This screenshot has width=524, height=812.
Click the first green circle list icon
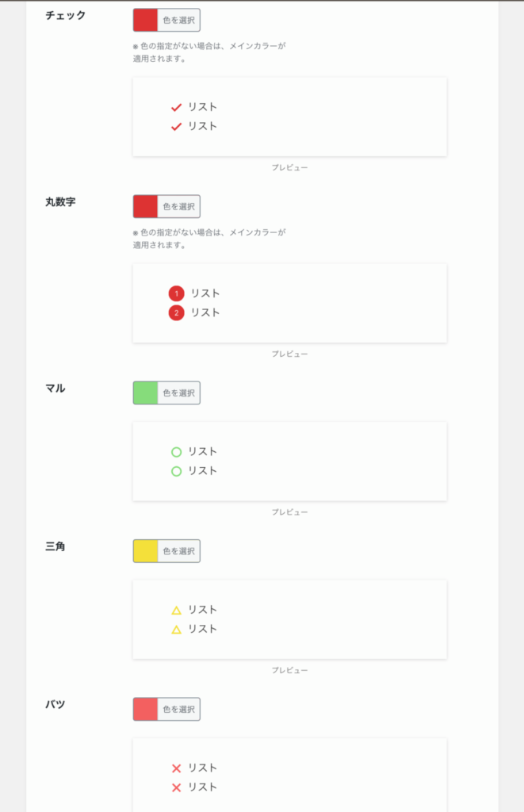click(177, 452)
